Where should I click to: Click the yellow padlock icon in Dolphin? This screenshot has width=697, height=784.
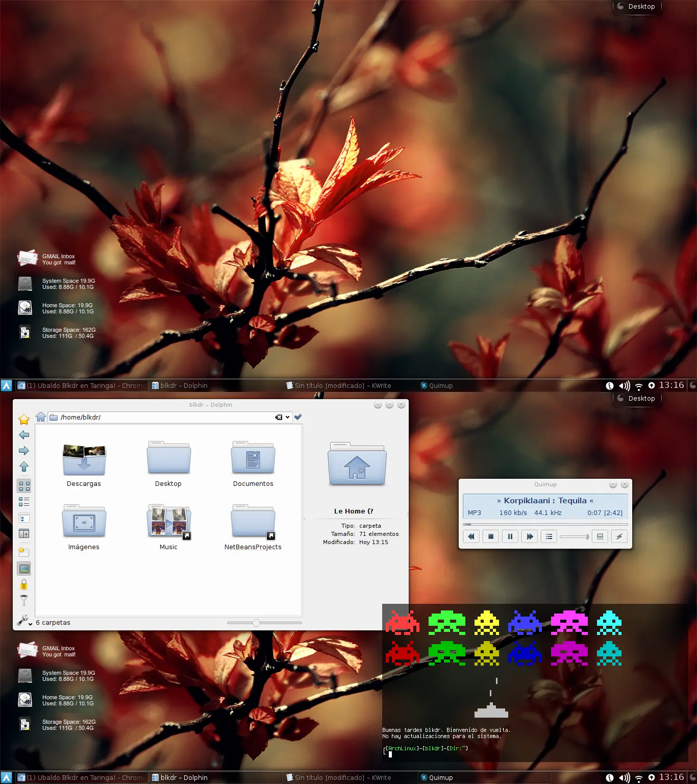point(24,584)
